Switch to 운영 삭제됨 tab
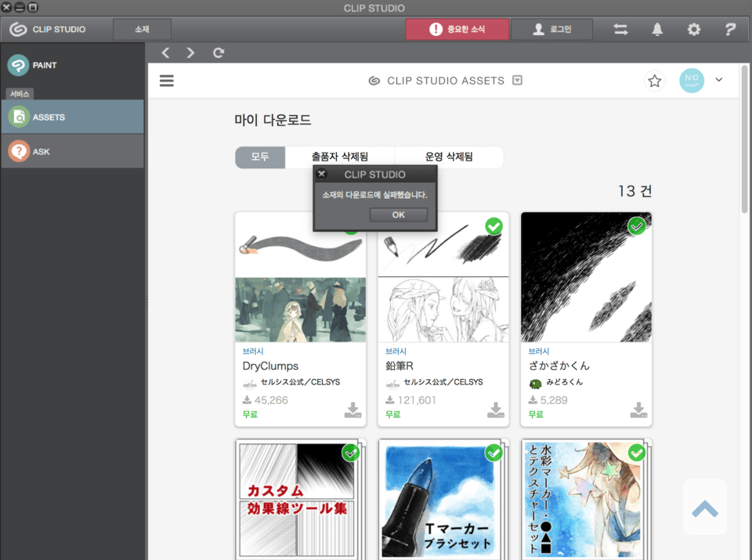The width and height of the screenshot is (752, 560). coord(449,157)
